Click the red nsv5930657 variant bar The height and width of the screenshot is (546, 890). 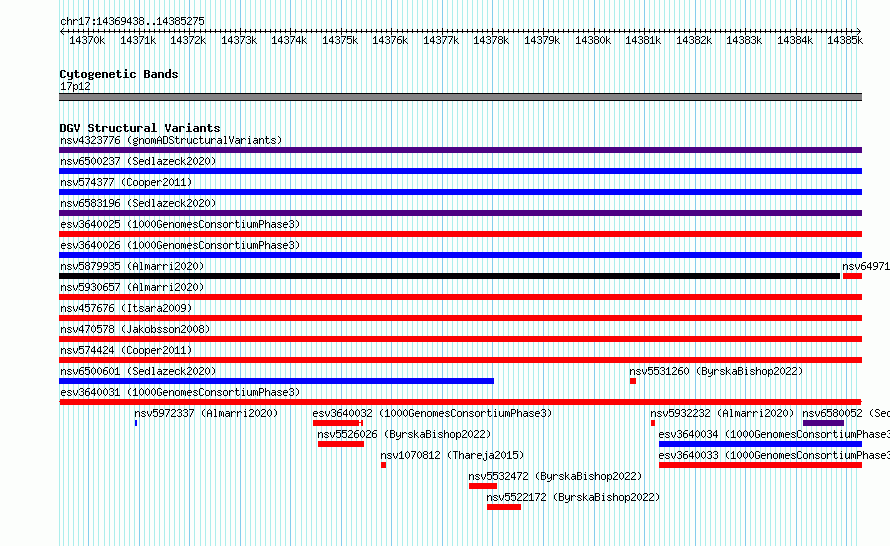[460, 297]
